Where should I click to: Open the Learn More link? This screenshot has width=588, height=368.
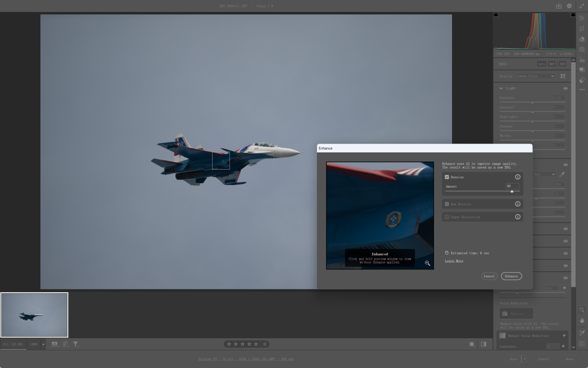(454, 261)
